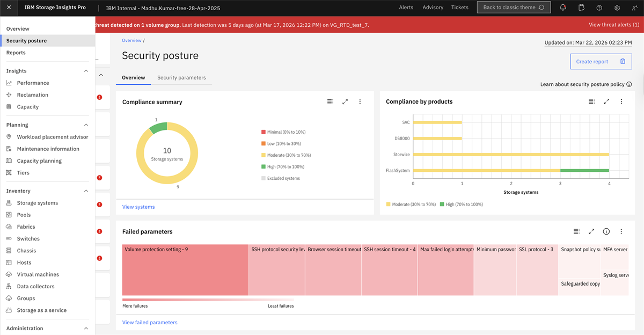
Task: Open Alerts in the top header
Action: tap(406, 8)
